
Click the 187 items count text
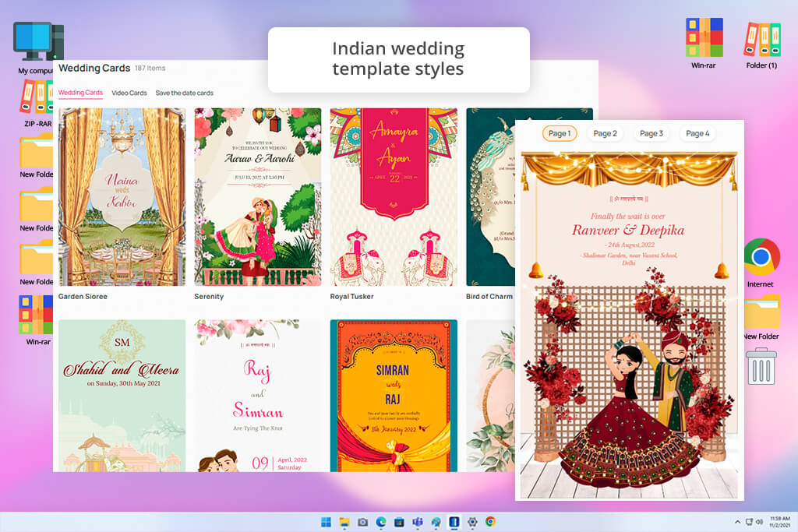(x=150, y=68)
